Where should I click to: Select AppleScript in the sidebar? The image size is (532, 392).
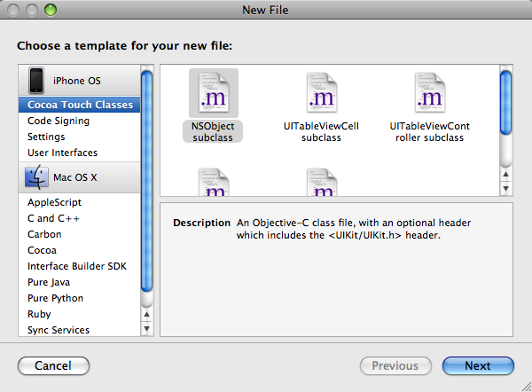(x=55, y=202)
